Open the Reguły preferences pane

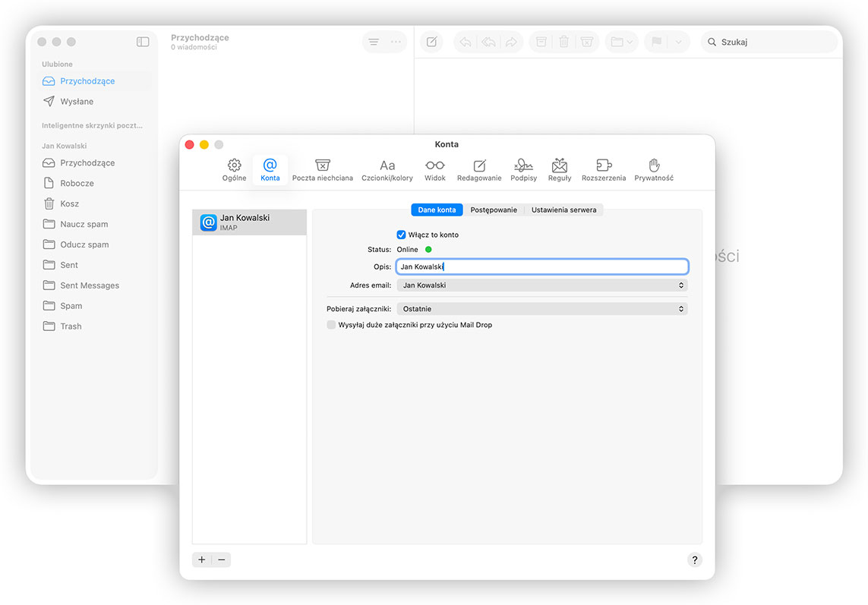click(x=560, y=169)
